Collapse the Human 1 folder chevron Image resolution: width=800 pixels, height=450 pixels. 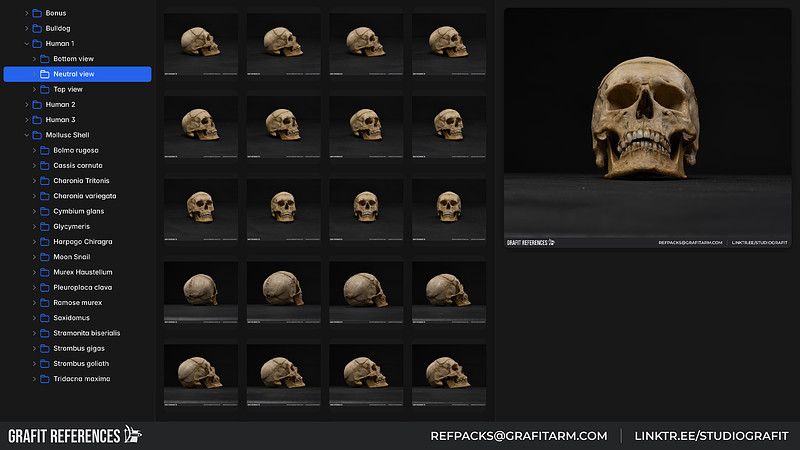pos(27,44)
